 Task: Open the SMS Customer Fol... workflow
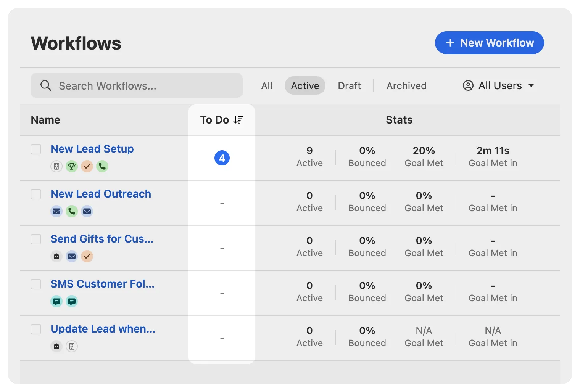[x=102, y=284]
